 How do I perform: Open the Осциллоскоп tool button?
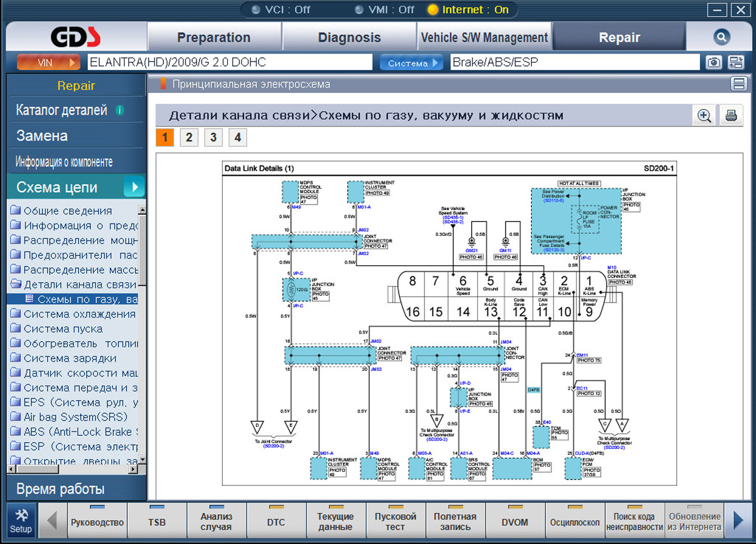(x=574, y=522)
